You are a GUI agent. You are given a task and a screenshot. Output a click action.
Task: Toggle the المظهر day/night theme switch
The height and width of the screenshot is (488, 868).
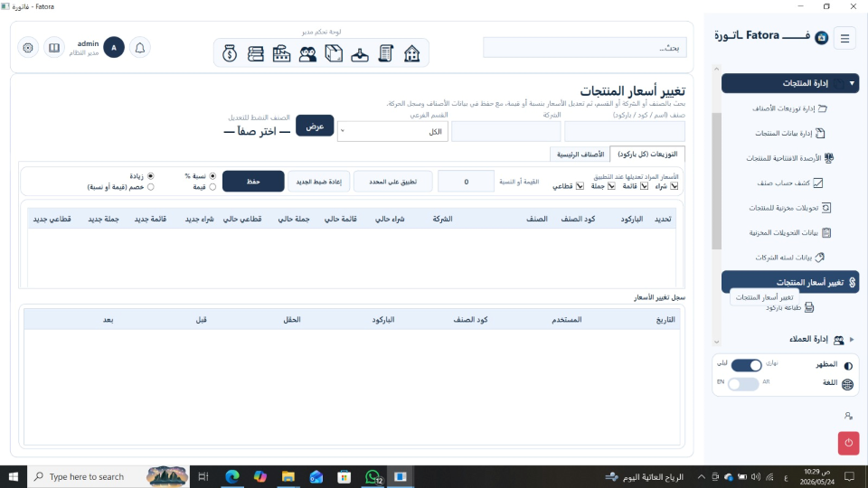tap(746, 365)
